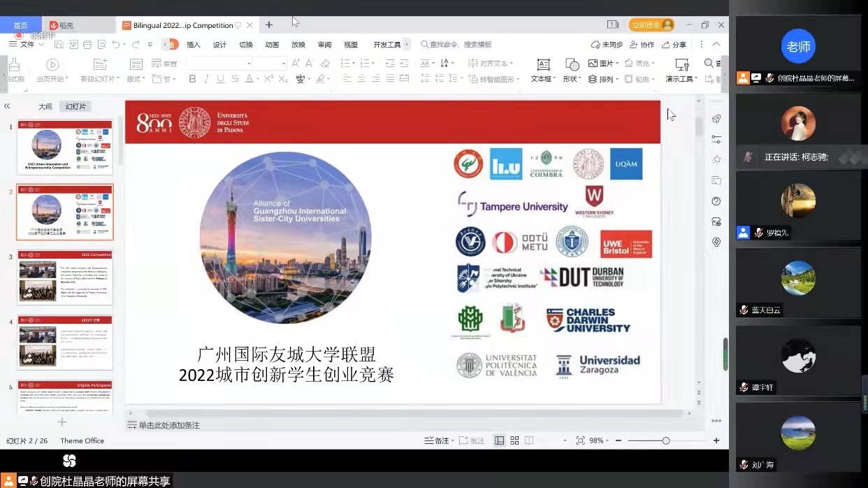Click the font color A swatch

pyautogui.click(x=249, y=79)
